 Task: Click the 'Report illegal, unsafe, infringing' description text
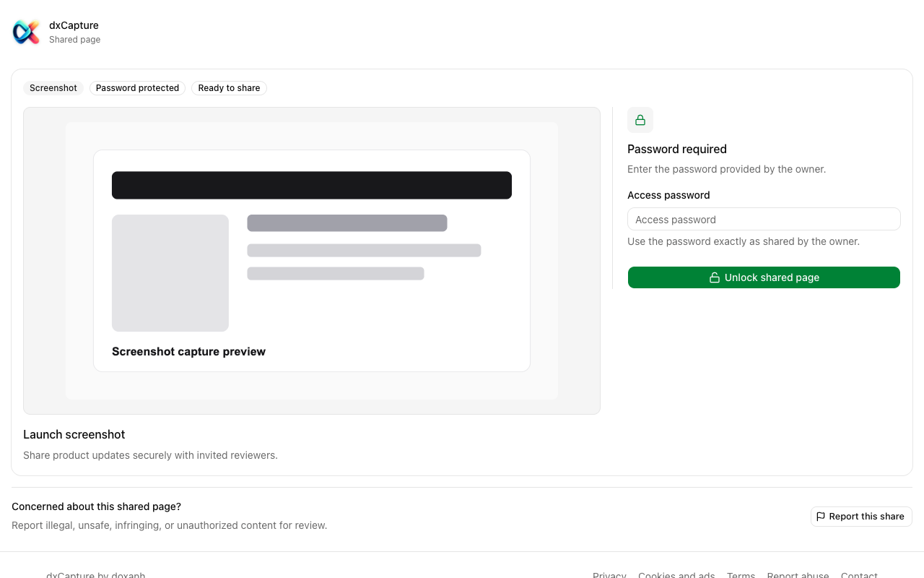coord(169,525)
